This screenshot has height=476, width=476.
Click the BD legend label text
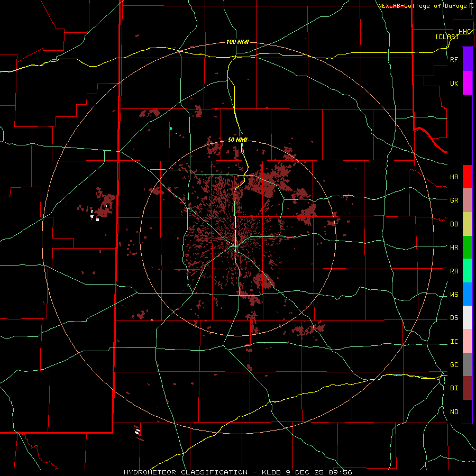click(454, 224)
